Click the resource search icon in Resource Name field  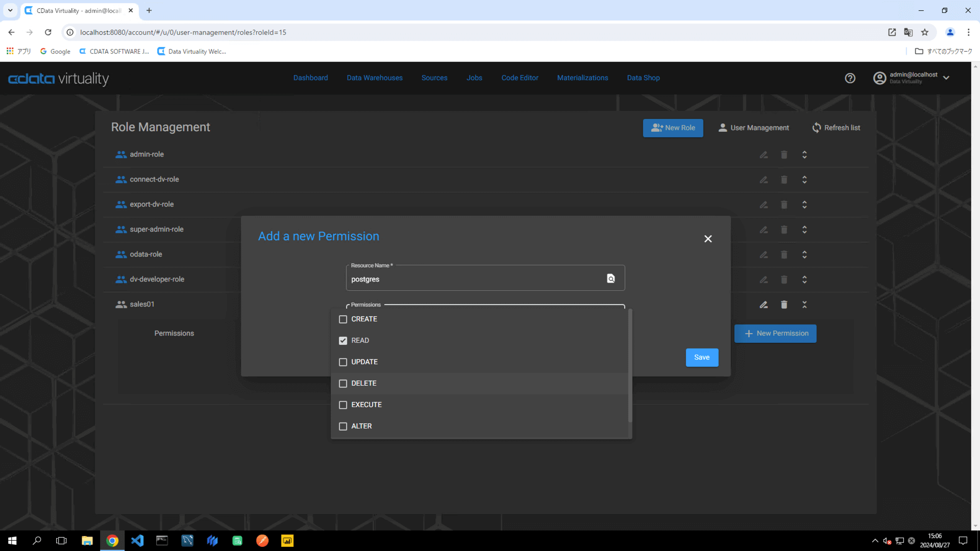click(610, 279)
